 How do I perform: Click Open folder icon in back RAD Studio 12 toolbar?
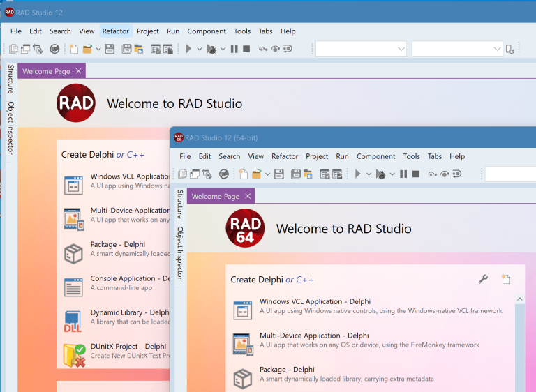87,49
